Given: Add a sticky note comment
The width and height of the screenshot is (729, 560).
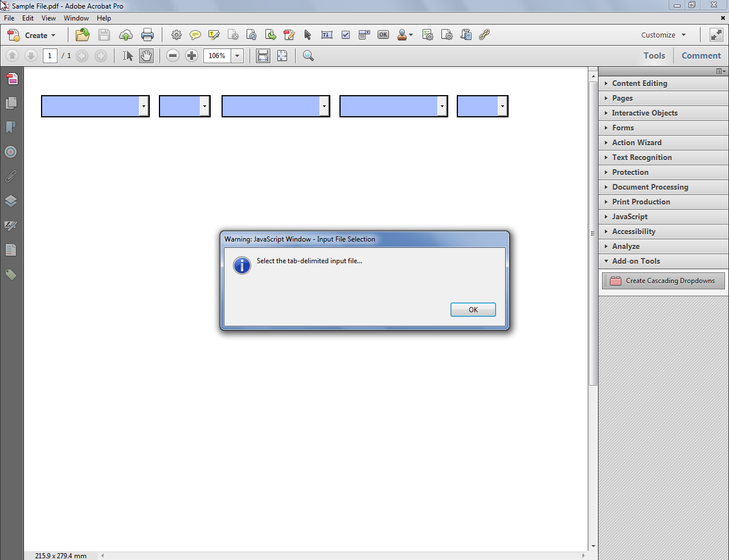Looking at the screenshot, I should [x=195, y=35].
